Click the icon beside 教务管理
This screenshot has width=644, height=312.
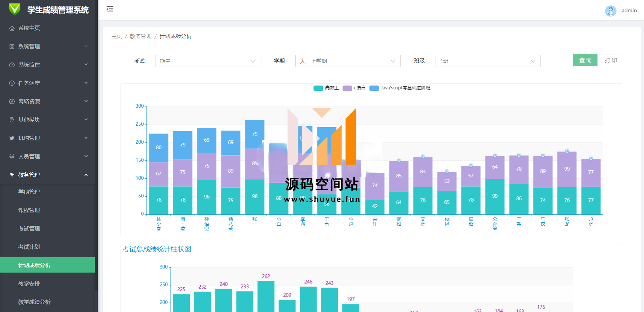coord(12,175)
